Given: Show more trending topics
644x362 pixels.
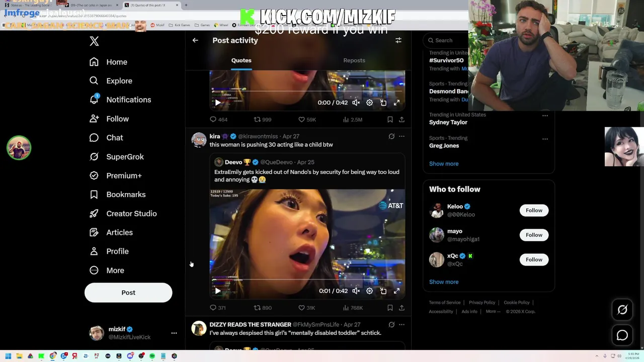Looking at the screenshot, I should tap(444, 163).
